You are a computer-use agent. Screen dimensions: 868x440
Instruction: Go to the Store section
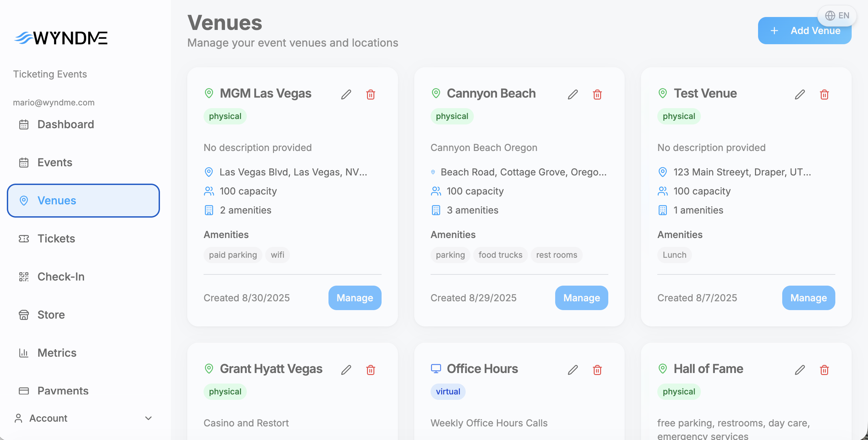pyautogui.click(x=83, y=315)
